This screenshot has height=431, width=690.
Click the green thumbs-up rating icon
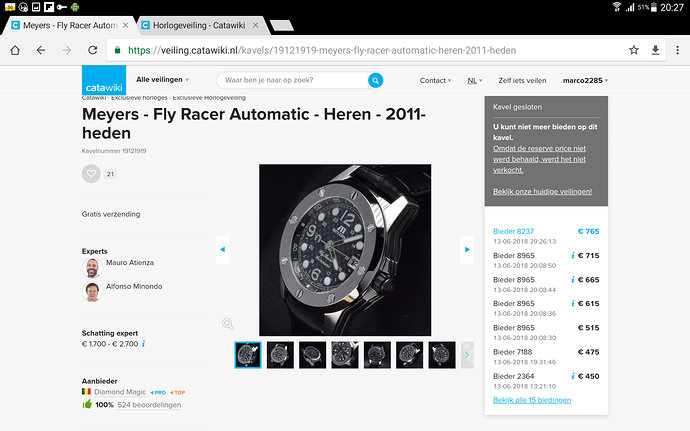[x=87, y=404]
